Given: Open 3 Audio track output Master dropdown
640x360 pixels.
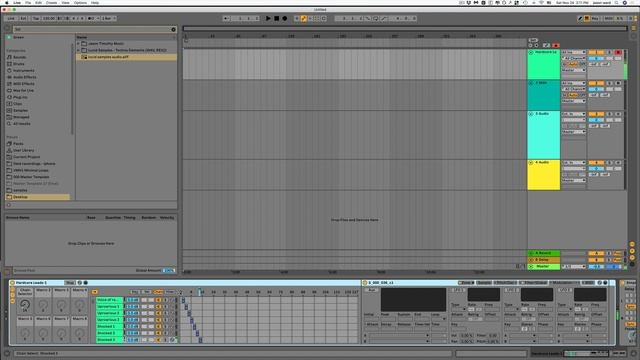Looking at the screenshot, I should 573,132.
